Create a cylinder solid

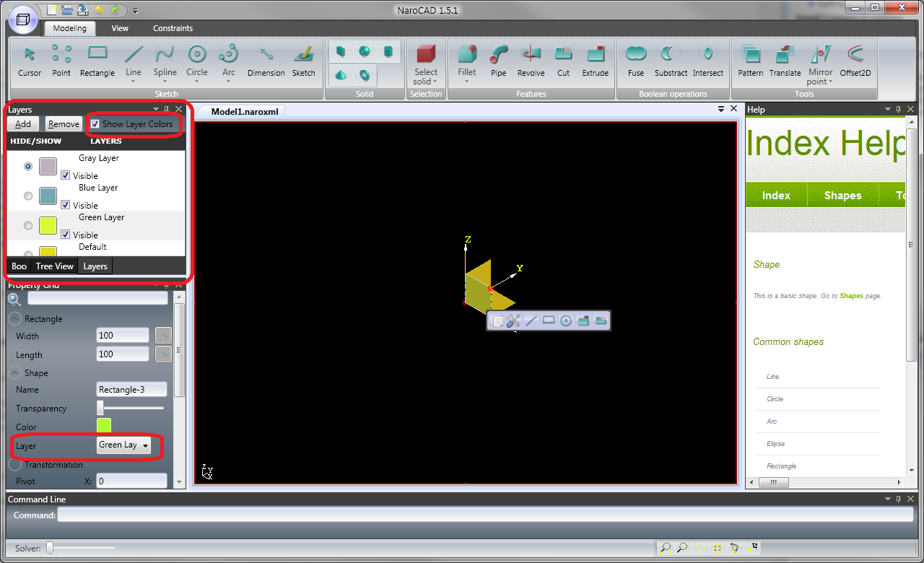388,52
